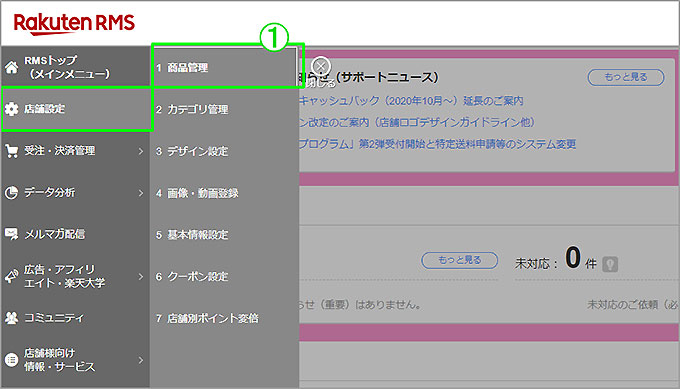
Task: Click the people icon for コミュニティ
Action: (x=12, y=318)
